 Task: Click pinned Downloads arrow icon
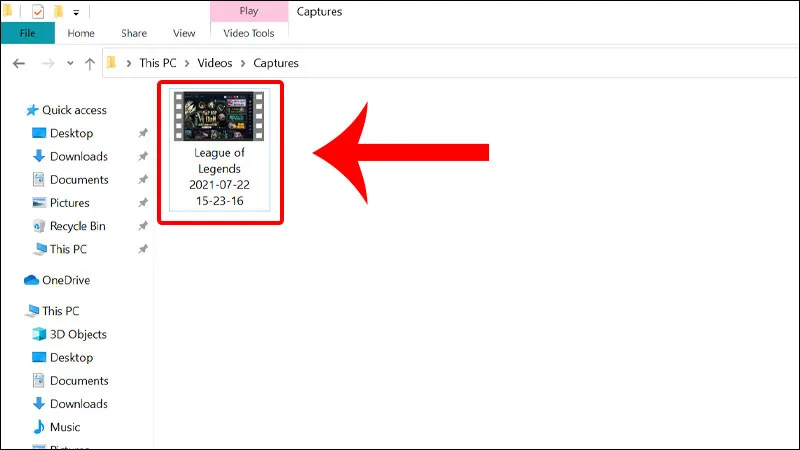point(39,156)
